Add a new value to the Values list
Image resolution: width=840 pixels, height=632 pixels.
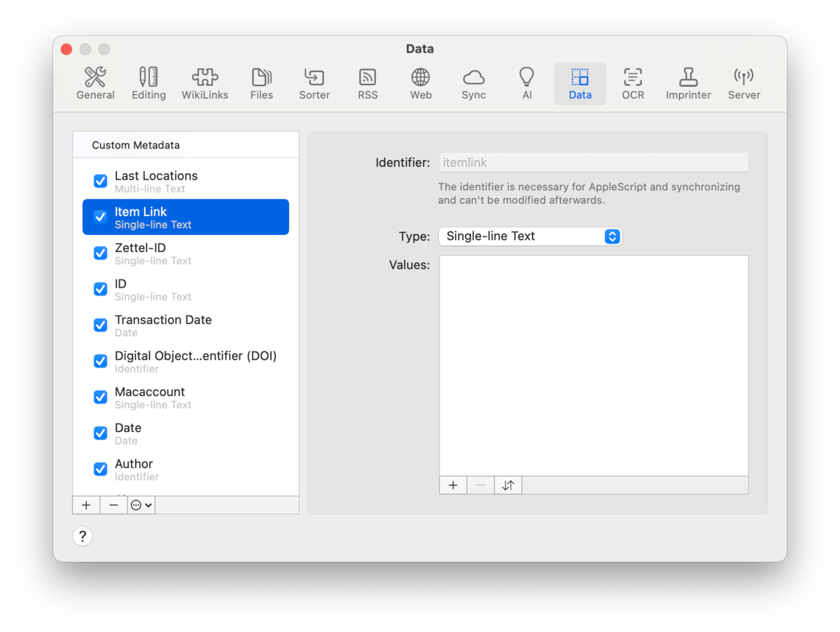point(453,485)
